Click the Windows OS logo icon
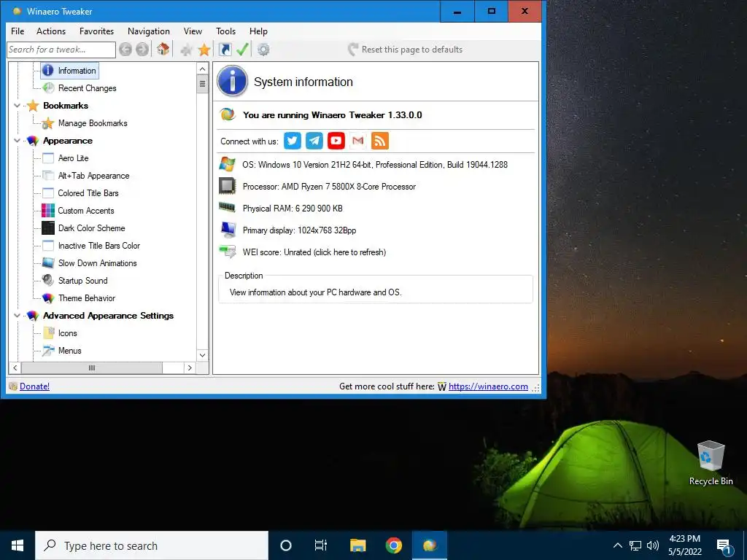Screen dimensions: 747x560 228,164
